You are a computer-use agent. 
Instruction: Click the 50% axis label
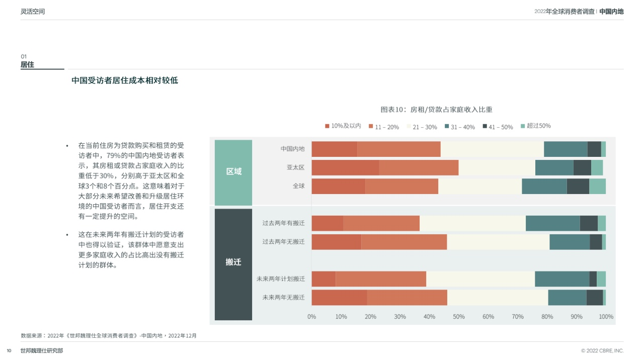click(x=459, y=317)
